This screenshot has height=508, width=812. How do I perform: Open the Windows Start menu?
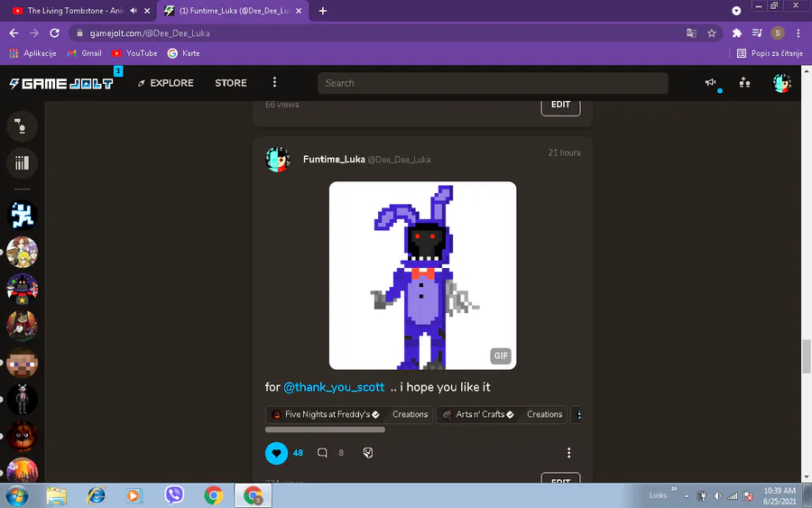[17, 495]
